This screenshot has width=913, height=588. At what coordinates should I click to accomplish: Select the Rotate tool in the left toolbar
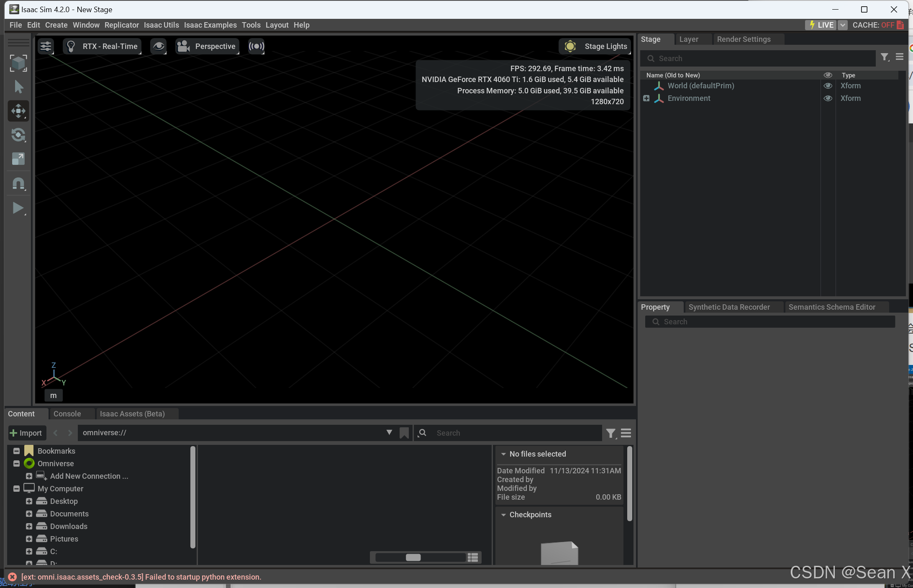pos(18,135)
